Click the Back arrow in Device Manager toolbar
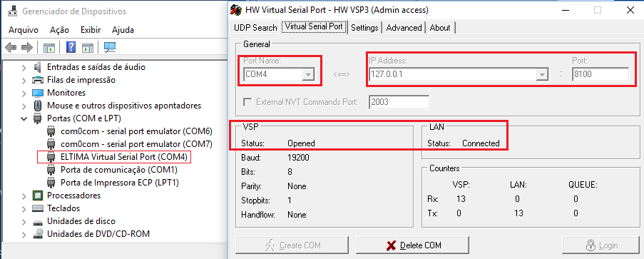The image size is (644, 259). 11,48
